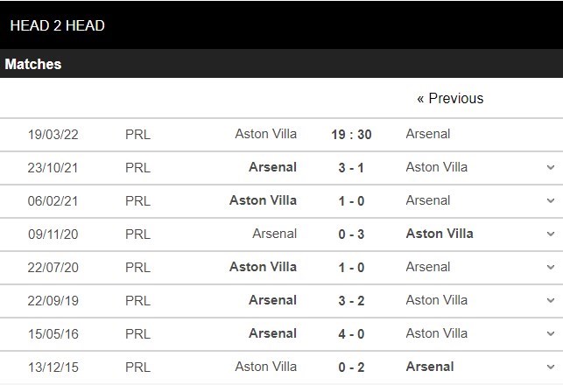Go to Previous matches page
Image resolution: width=563 pixels, height=392 pixels.
[x=450, y=98]
